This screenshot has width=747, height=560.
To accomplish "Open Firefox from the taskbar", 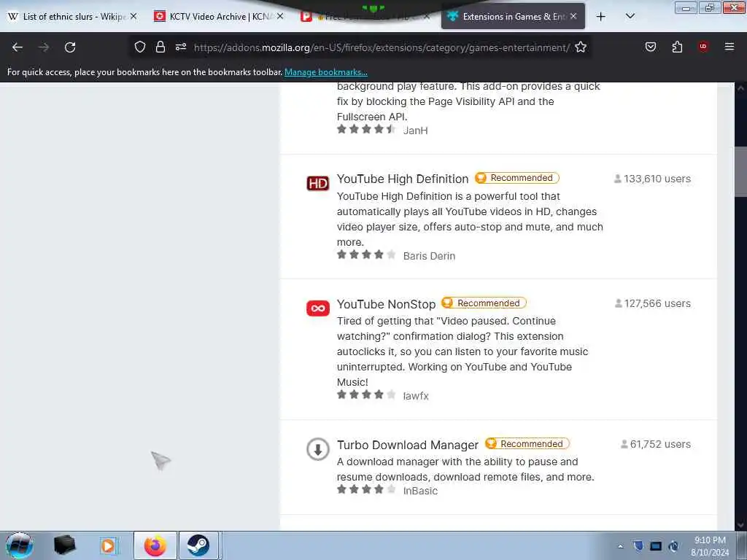I will click(x=155, y=545).
